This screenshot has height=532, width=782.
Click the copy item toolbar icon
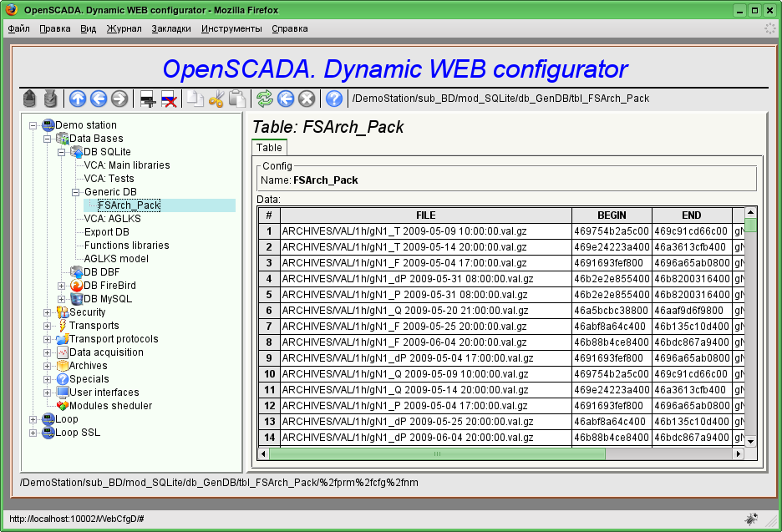(x=195, y=99)
